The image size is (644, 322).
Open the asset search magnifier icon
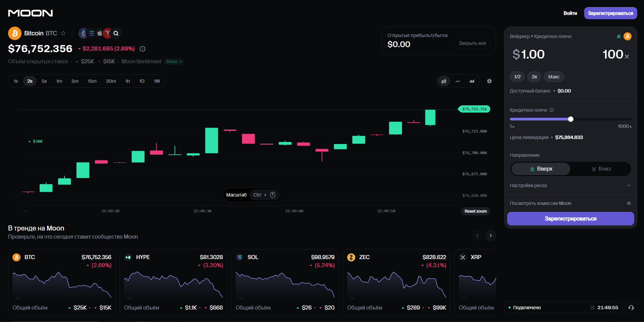116,33
